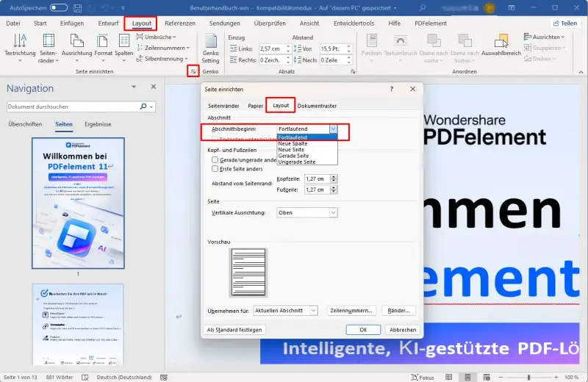Open the Spalten columns menu
Image resolution: width=588 pixels, height=382 pixels.
point(123,48)
